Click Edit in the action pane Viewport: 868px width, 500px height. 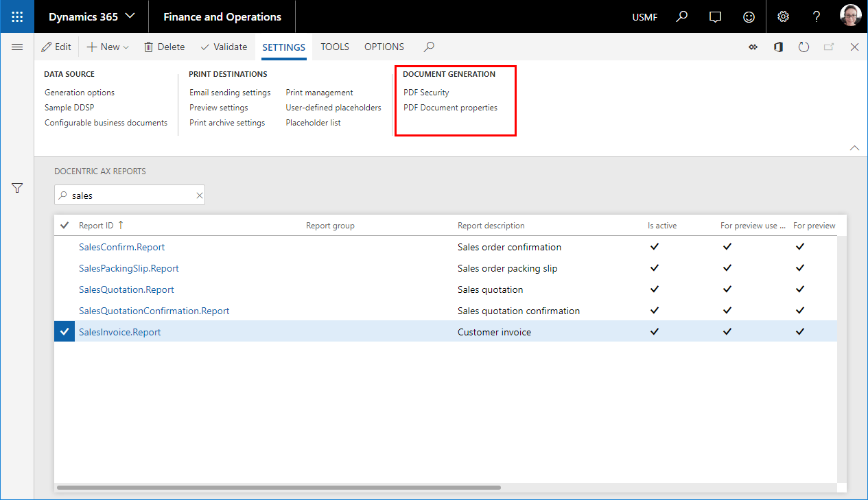[56, 47]
